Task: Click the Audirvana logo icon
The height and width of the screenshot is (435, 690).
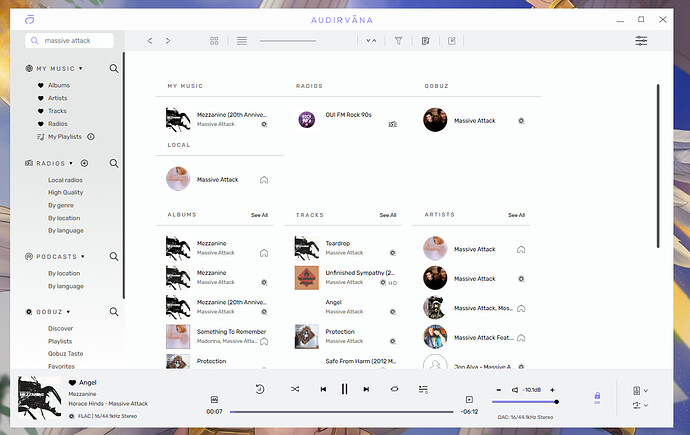Action: click(29, 19)
